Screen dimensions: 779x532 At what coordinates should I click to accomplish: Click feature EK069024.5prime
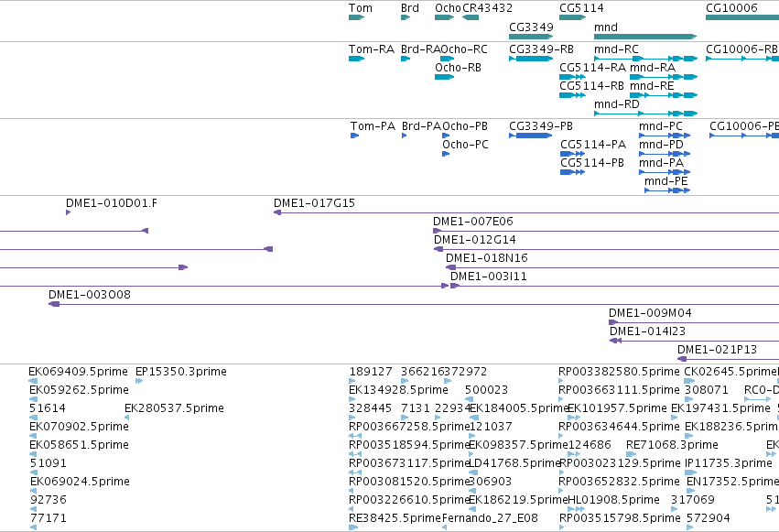33,492
